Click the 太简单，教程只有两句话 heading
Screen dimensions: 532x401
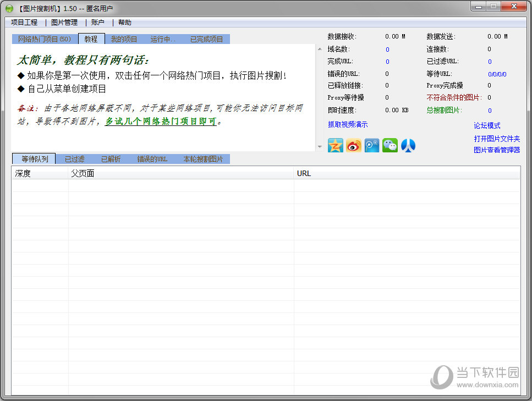tap(83, 60)
